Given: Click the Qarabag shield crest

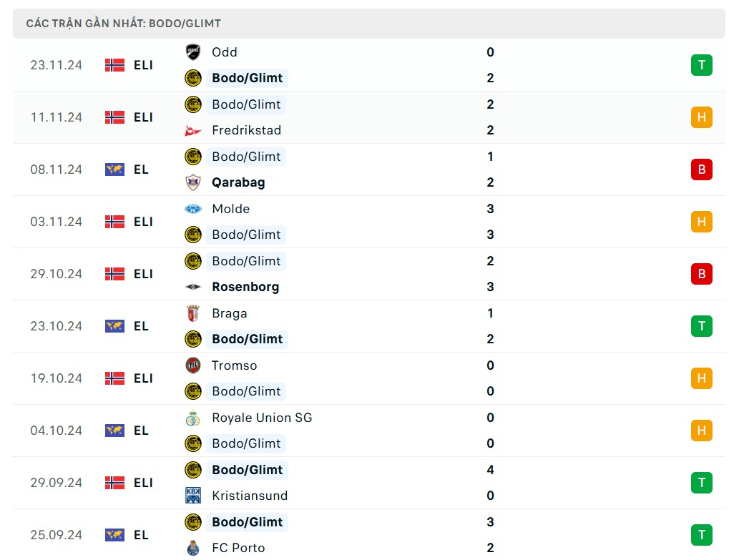Looking at the screenshot, I should point(192,182).
